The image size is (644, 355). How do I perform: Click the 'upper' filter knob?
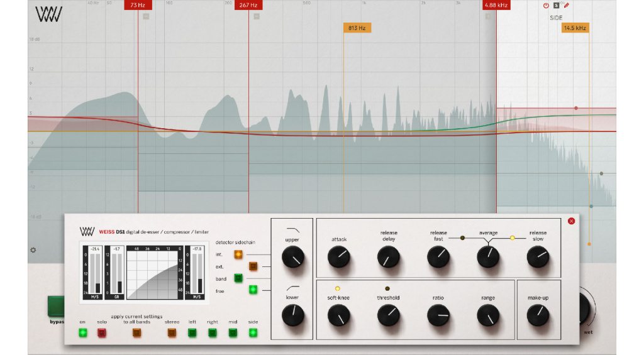tap(293, 258)
